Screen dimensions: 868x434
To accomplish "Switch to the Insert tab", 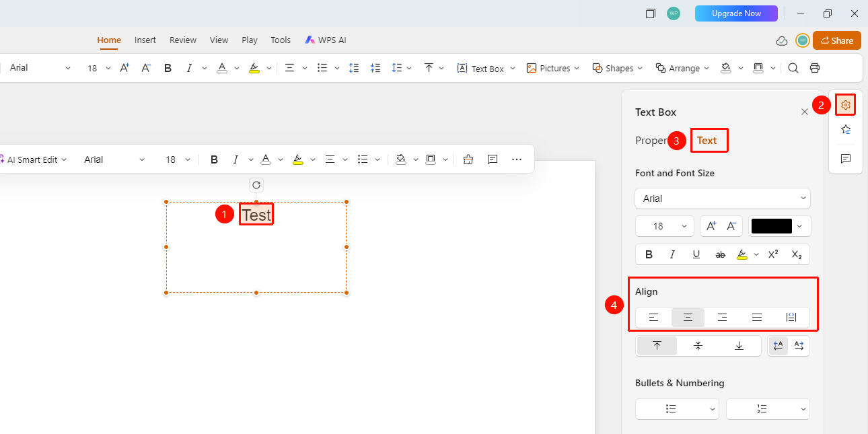I will point(145,40).
